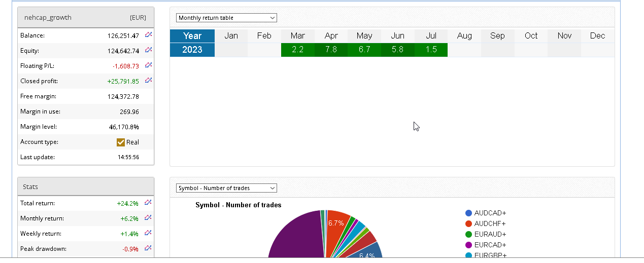The image size is (644, 263).
Task: Click the Year column header
Action: [192, 36]
